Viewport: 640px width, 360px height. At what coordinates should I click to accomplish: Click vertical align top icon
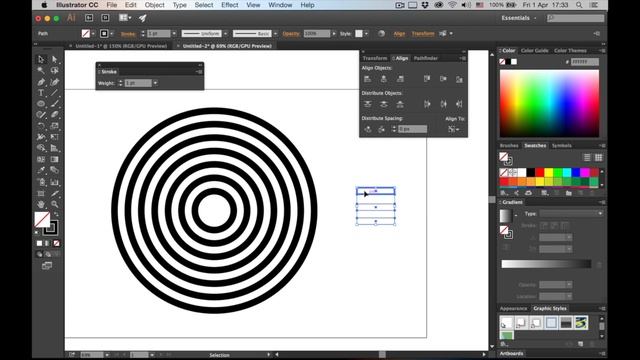(x=427, y=79)
